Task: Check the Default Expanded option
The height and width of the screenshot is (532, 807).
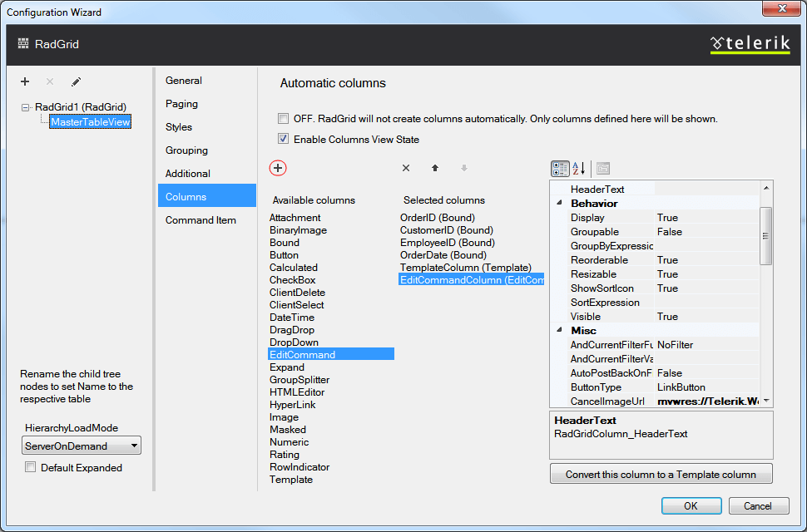Action: point(30,467)
